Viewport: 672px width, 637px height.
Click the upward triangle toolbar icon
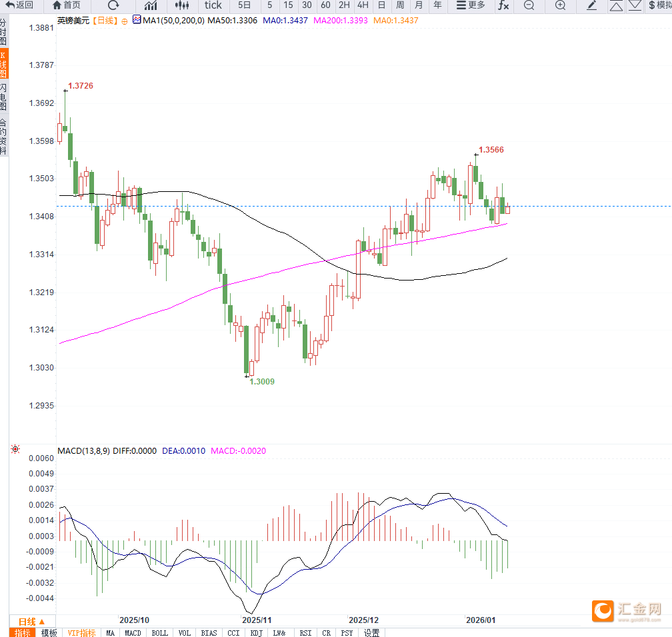tap(616, 5)
